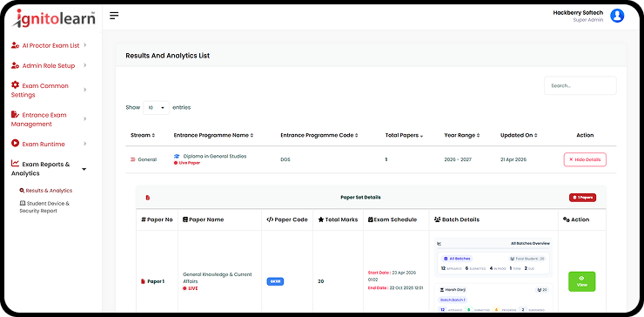Screen dimensions: 644x317
Task: Click the 1 Papers red badge
Action: 582,198
